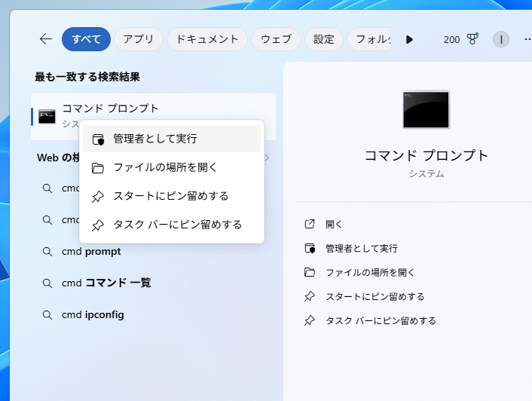The height and width of the screenshot is (401, 532).
Task: Switch to the アプリ filter tab
Action: click(x=138, y=39)
